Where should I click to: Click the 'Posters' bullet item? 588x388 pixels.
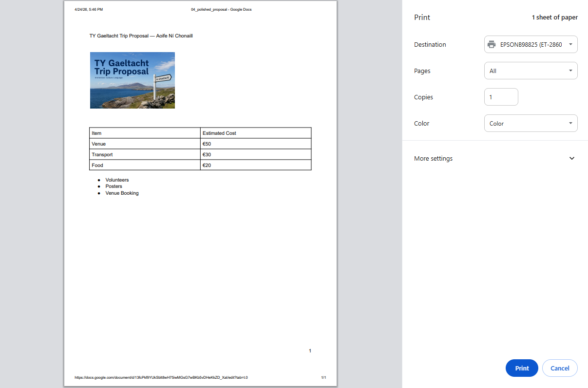point(114,186)
